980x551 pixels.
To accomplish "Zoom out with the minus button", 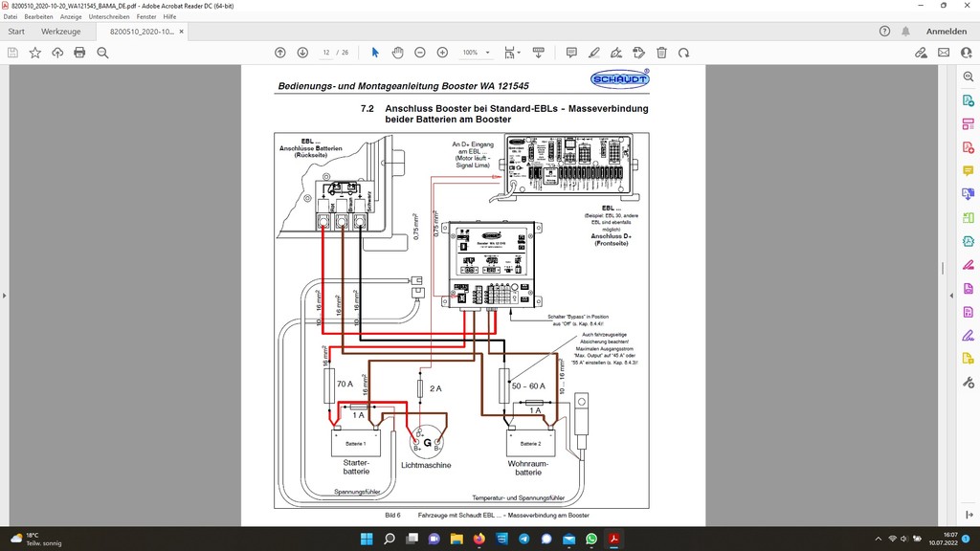I will 420,54.
